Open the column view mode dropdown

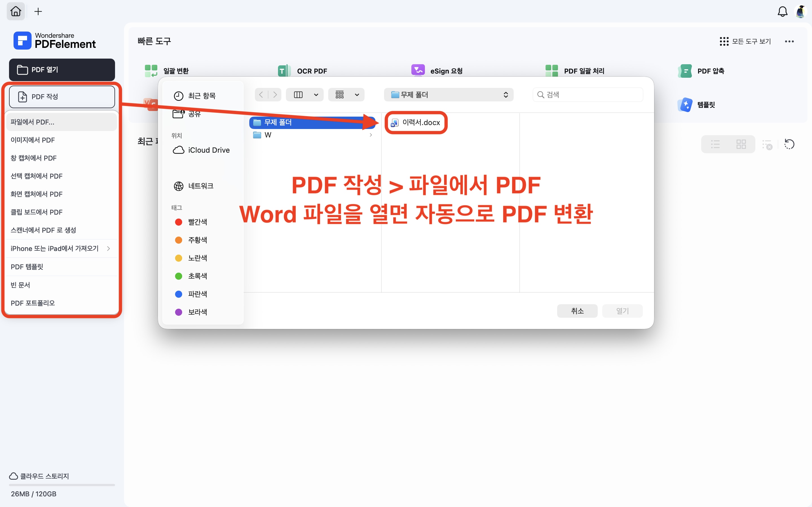(316, 95)
